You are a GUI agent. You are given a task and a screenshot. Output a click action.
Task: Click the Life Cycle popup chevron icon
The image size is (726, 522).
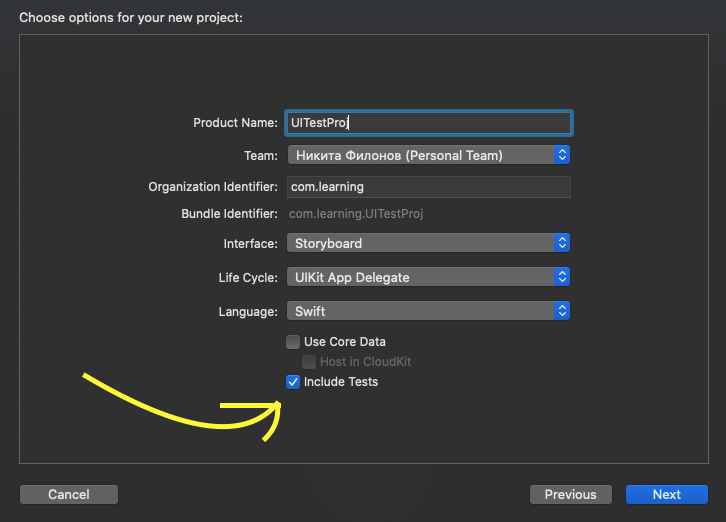(562, 277)
